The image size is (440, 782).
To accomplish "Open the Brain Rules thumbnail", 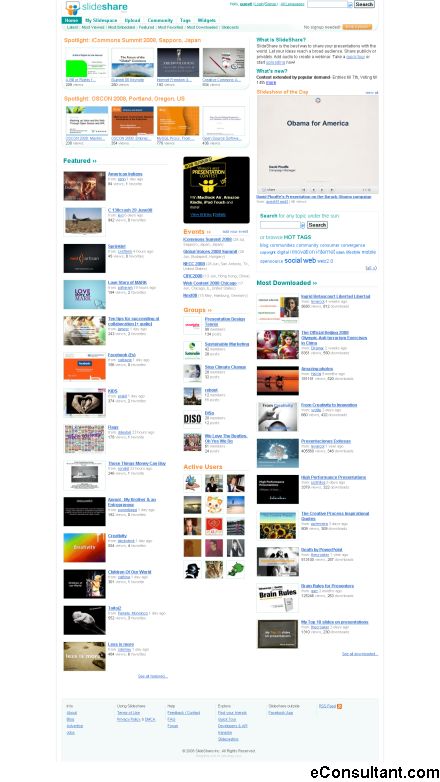I will pyautogui.click(x=277, y=598).
